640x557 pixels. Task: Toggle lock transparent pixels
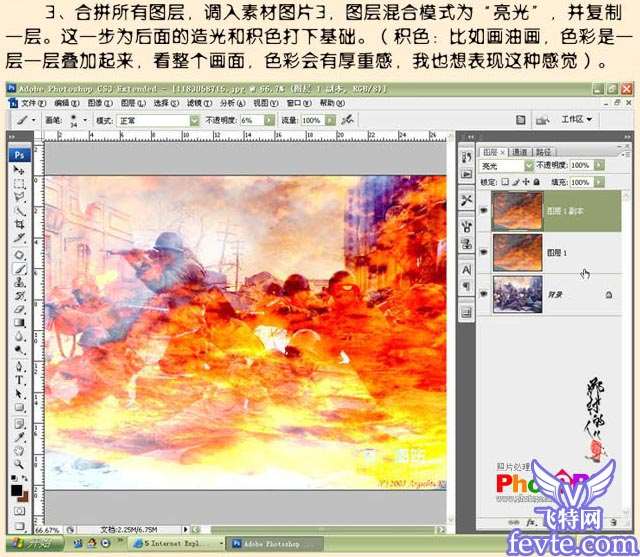(505, 182)
